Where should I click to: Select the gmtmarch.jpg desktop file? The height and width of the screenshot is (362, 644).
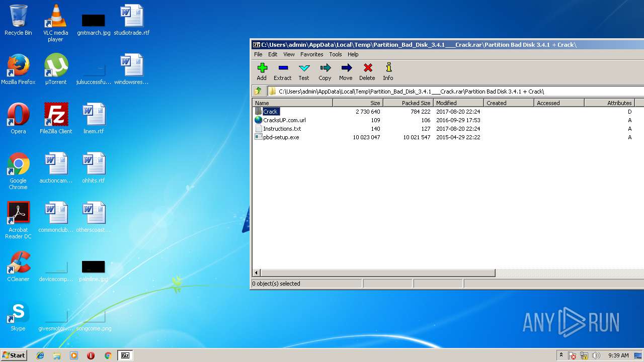click(x=94, y=24)
